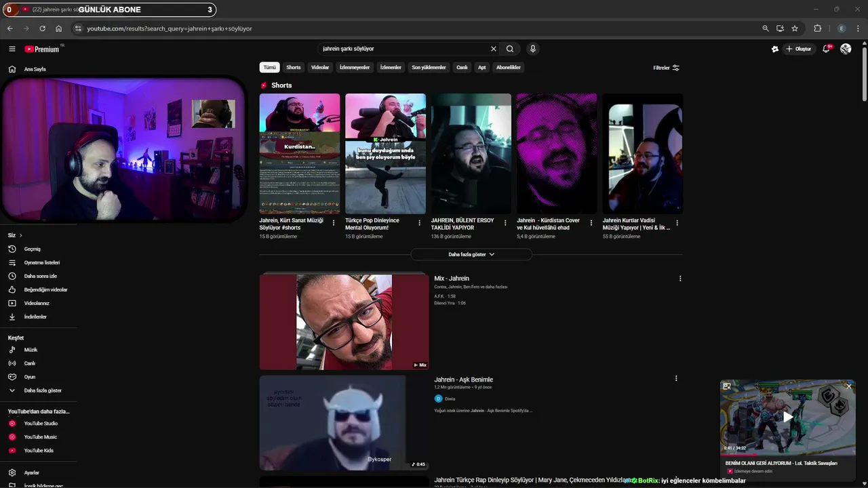Viewport: 868px width, 488px height.
Task: Expand miniplayer to full watch page
Action: 727,386
